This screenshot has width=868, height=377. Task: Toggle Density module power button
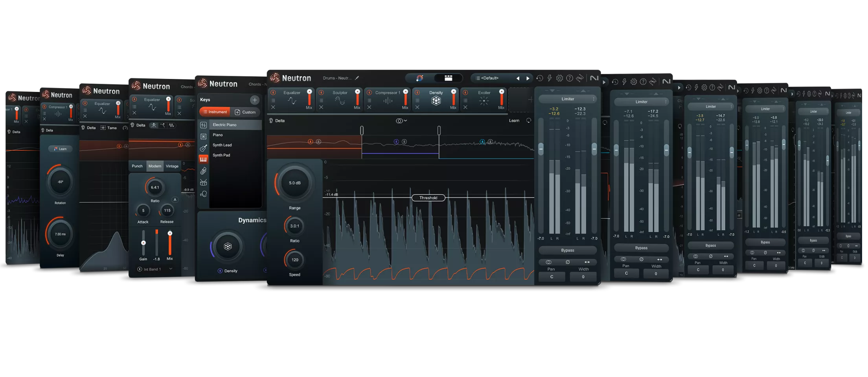coord(417,93)
